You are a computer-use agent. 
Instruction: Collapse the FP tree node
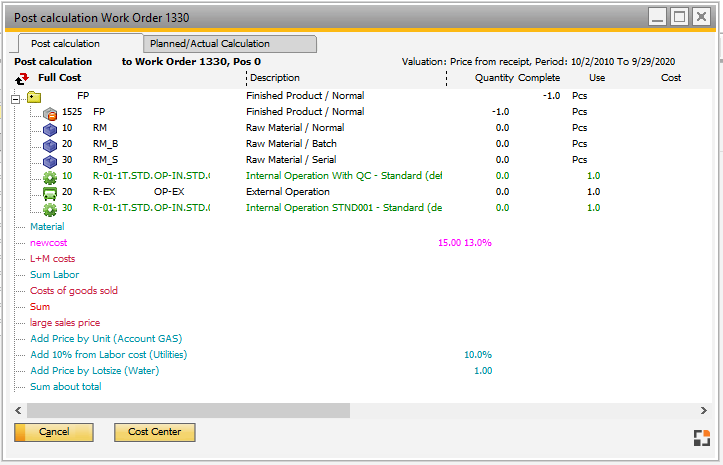[15, 98]
